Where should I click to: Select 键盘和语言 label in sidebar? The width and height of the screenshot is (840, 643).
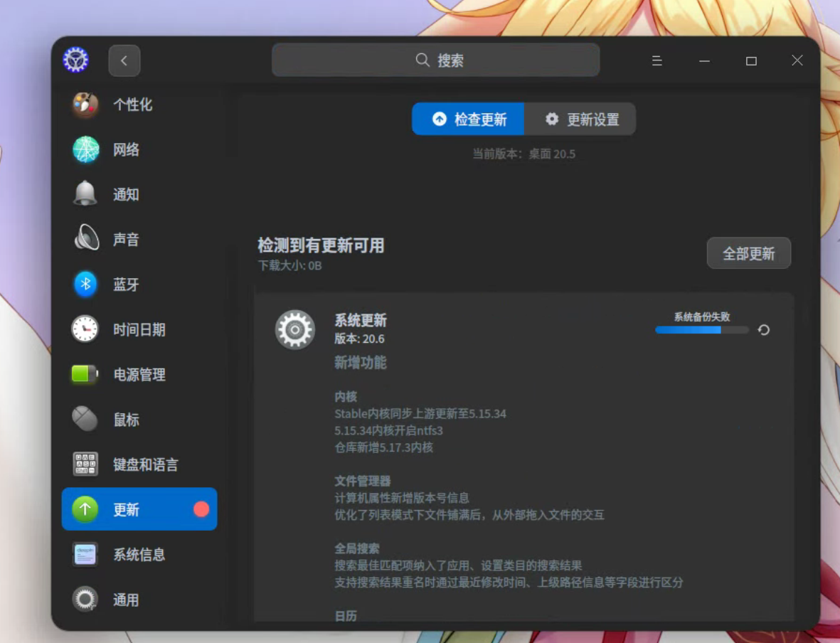point(146,464)
